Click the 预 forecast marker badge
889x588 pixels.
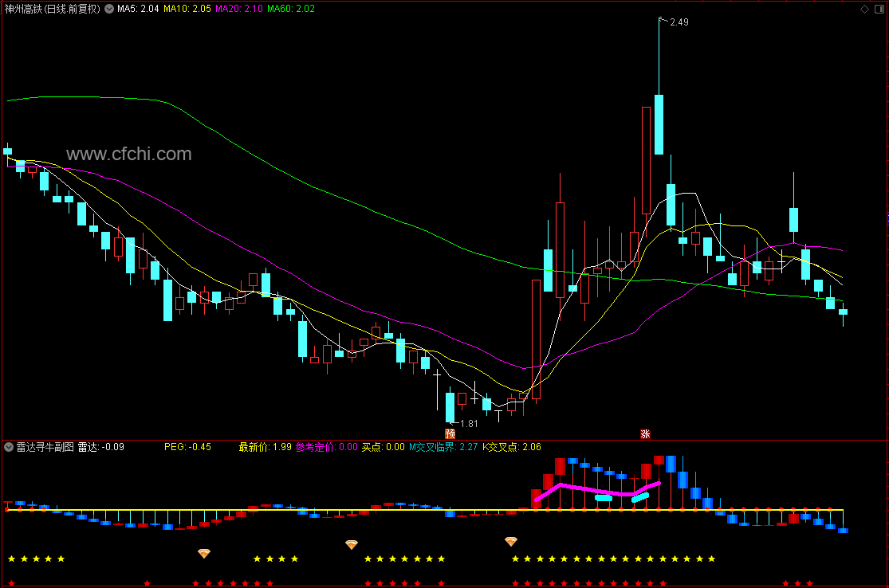pyautogui.click(x=450, y=434)
